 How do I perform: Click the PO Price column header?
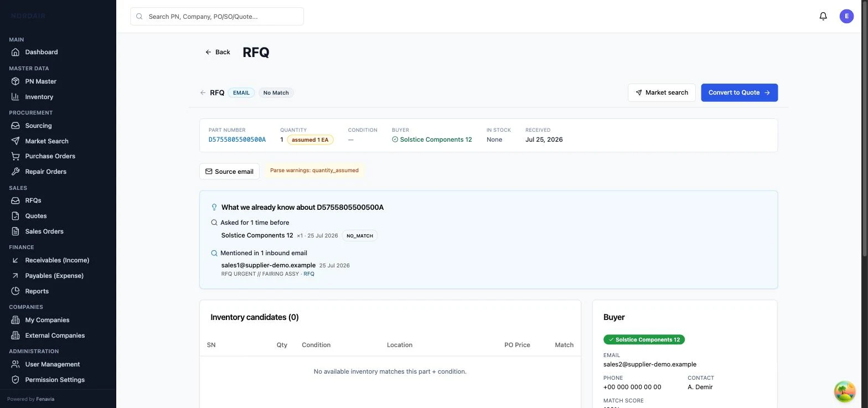click(x=517, y=345)
